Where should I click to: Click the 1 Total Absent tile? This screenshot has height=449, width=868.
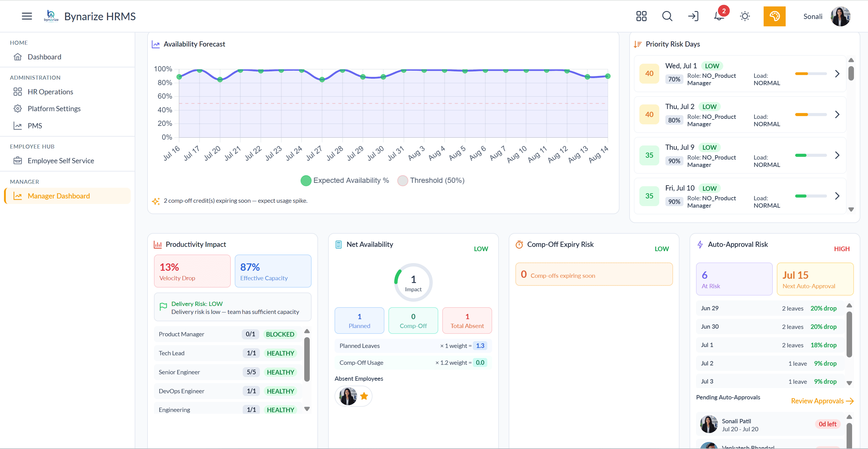pos(467,321)
